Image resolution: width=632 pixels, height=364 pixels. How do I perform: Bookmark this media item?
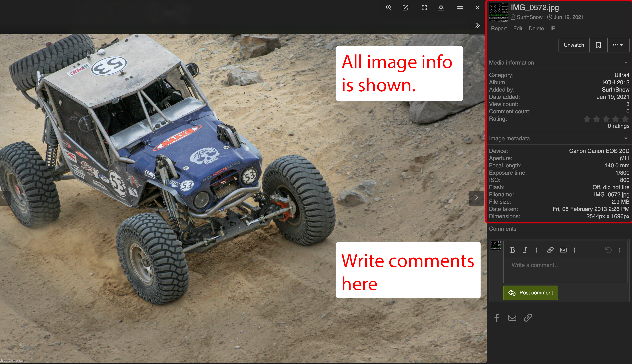pyautogui.click(x=598, y=45)
